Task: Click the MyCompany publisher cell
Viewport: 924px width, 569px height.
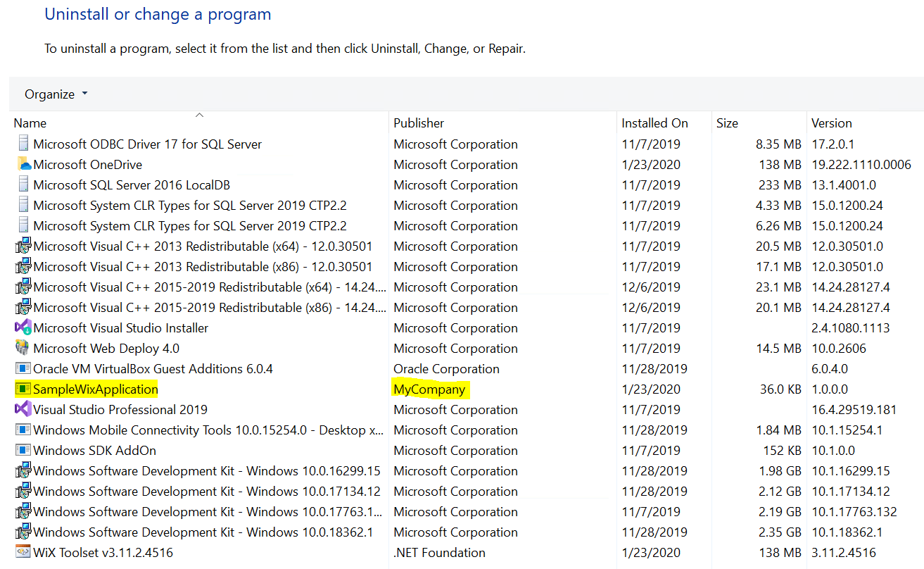Action: (x=429, y=389)
